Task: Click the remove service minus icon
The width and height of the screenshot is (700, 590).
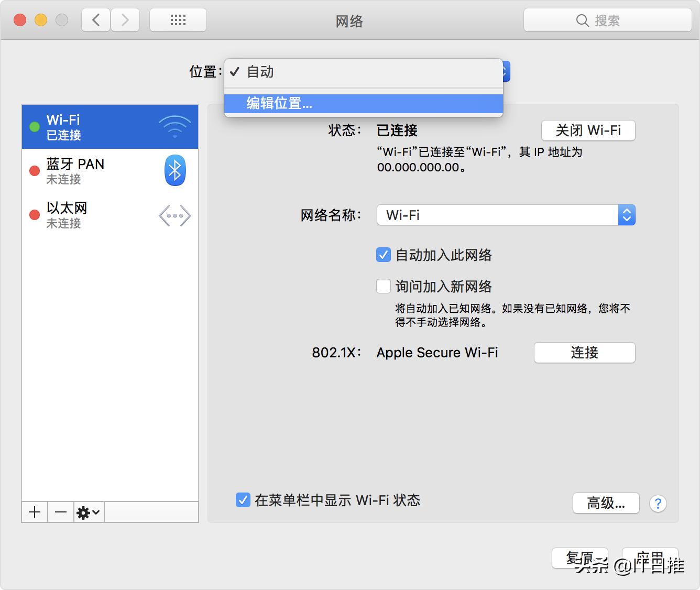Action: tap(60, 512)
